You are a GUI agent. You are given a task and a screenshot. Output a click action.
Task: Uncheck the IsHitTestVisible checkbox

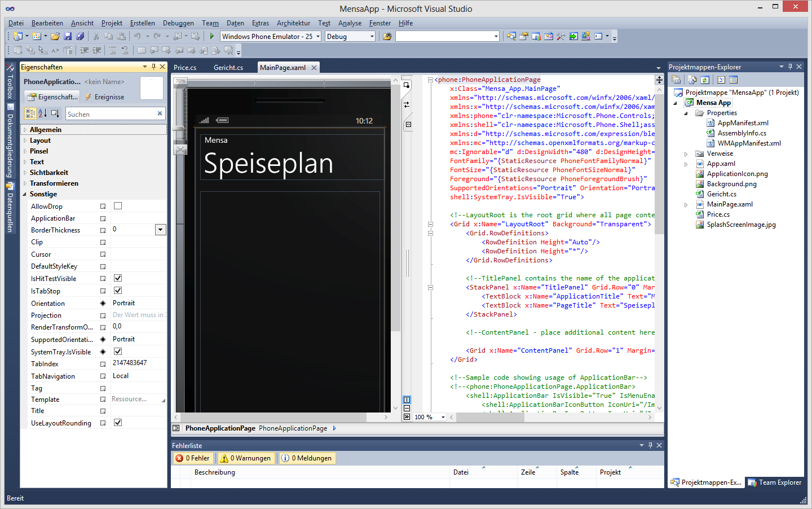[x=118, y=278]
